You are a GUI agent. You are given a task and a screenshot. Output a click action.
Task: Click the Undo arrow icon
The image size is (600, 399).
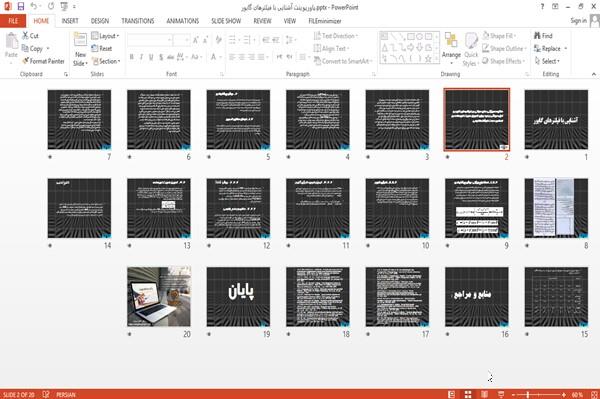click(34, 6)
